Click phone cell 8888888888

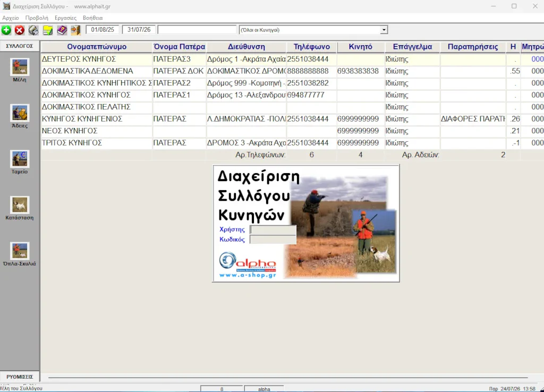311,71
